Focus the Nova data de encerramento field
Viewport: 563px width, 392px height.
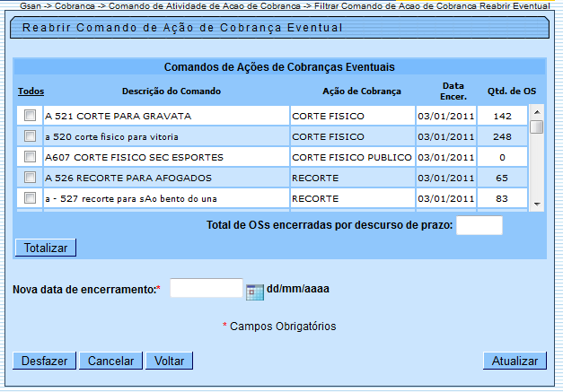point(206,289)
